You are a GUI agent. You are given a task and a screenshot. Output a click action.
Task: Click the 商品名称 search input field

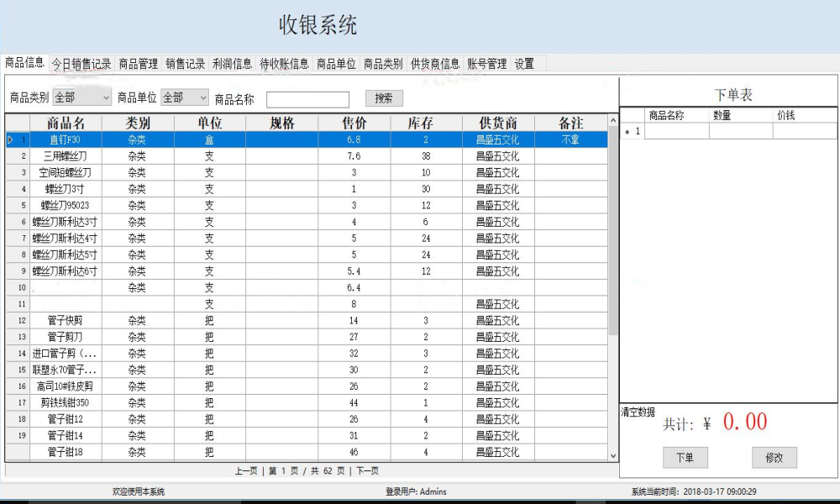point(307,100)
